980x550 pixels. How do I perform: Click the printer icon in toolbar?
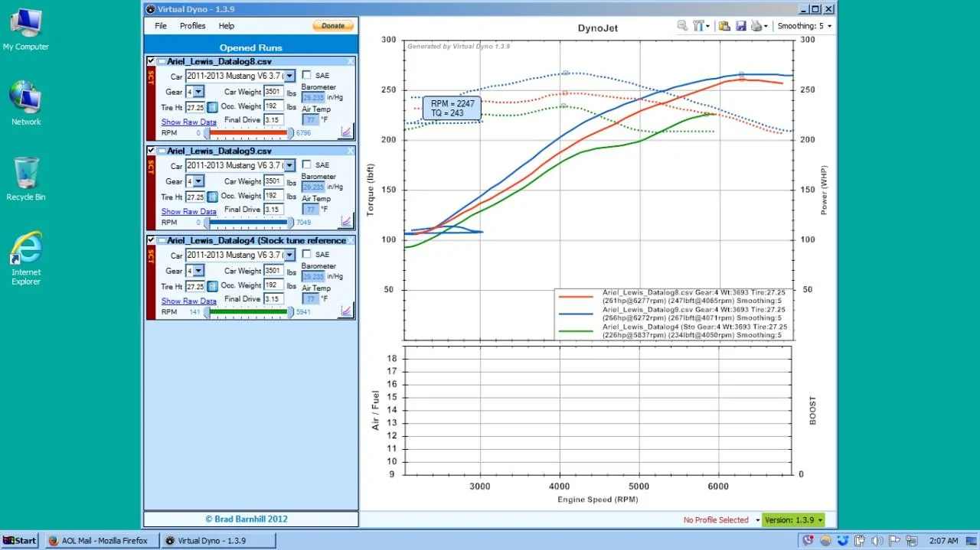click(x=756, y=26)
